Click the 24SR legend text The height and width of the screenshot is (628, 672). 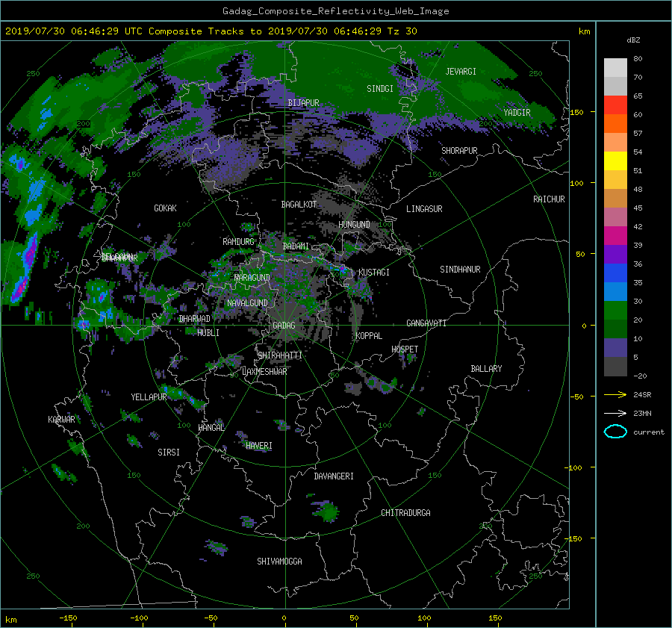pos(642,395)
